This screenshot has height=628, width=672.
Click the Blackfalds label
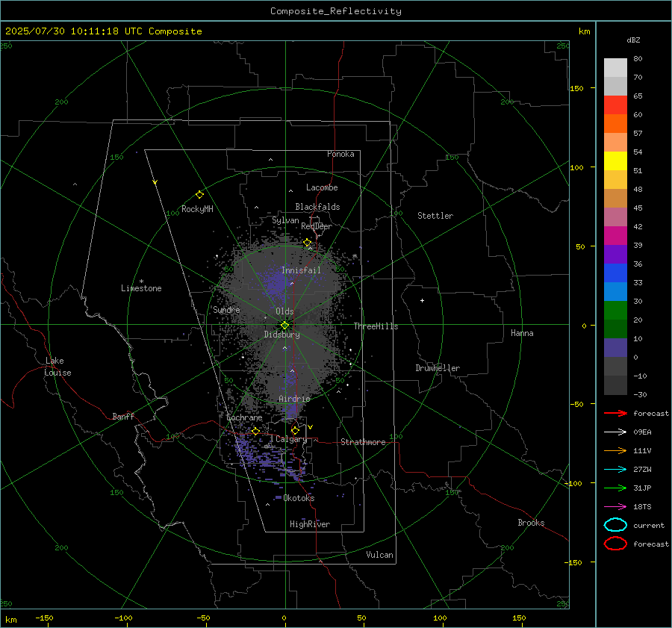pyautogui.click(x=317, y=207)
